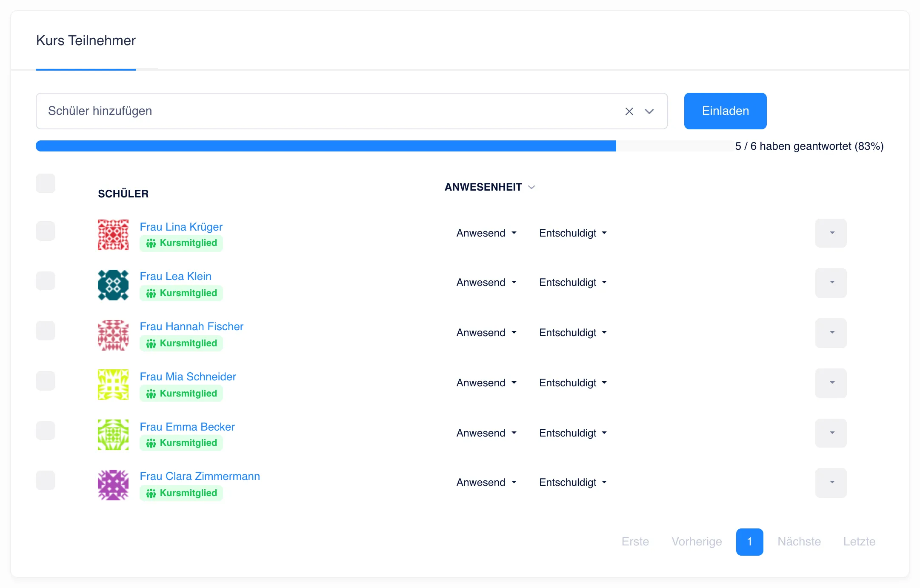Click Kursmitglied badge under Clara Zimmermann
Viewport: 920px width, 588px height.
[181, 493]
